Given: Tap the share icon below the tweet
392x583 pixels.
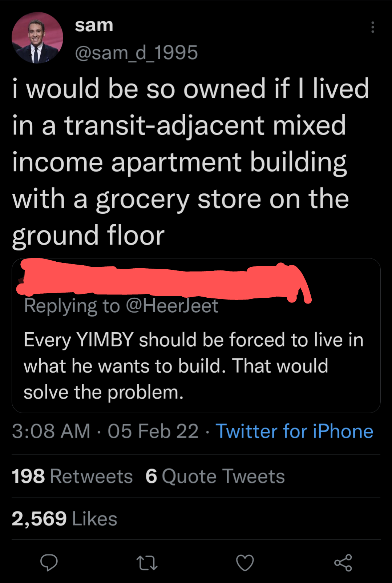Looking at the screenshot, I should (343, 563).
